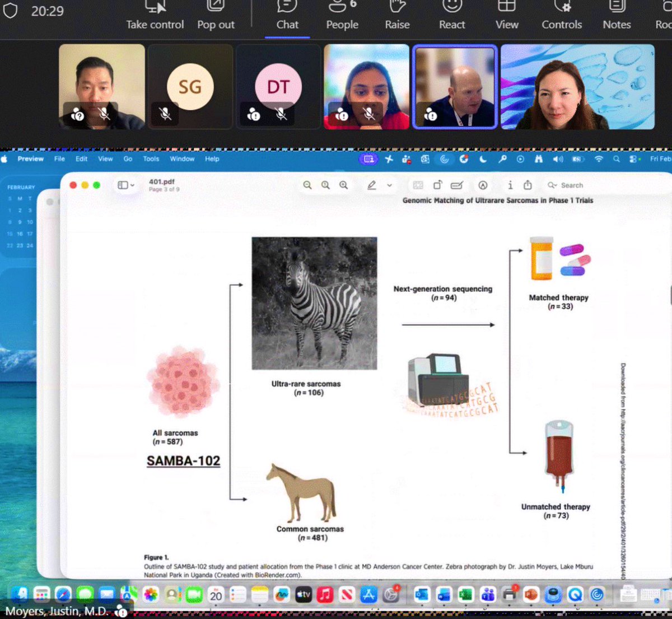Viewport: 672px width, 619px height.
Task: Open the React icon in Teams toolbar
Action: click(x=451, y=17)
